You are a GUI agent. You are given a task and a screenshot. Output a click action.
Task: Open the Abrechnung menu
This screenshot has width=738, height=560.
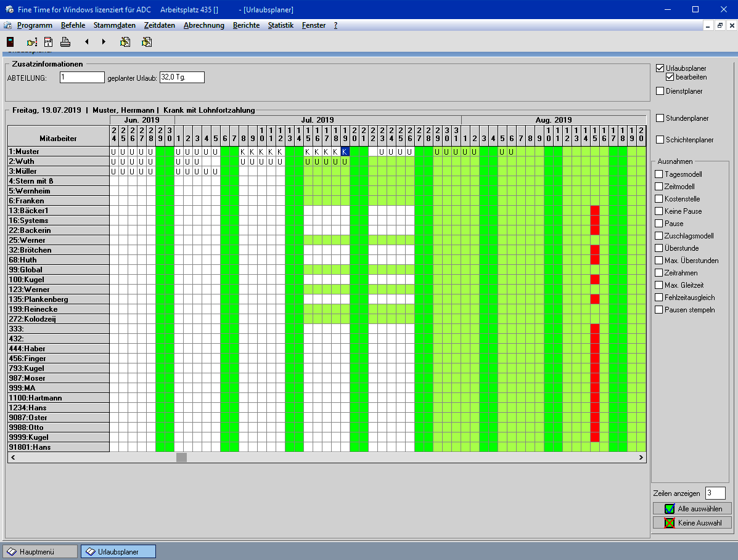[x=204, y=25]
